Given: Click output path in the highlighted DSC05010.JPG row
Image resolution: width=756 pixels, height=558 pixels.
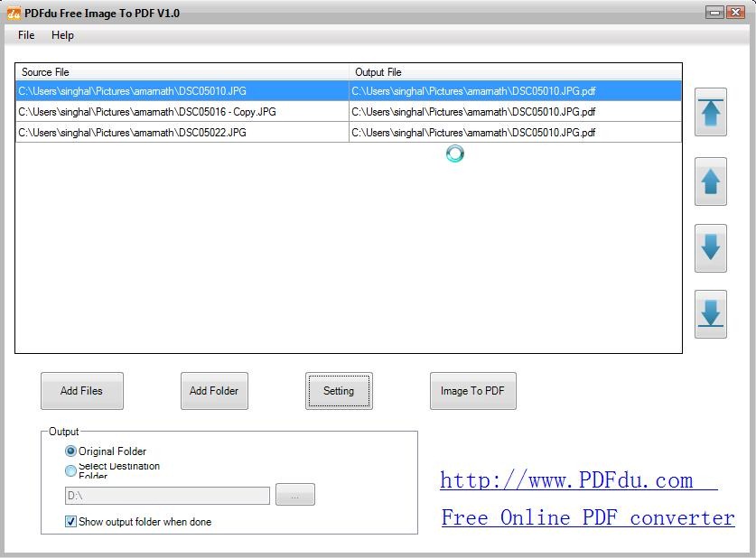Looking at the screenshot, I should (x=516, y=91).
